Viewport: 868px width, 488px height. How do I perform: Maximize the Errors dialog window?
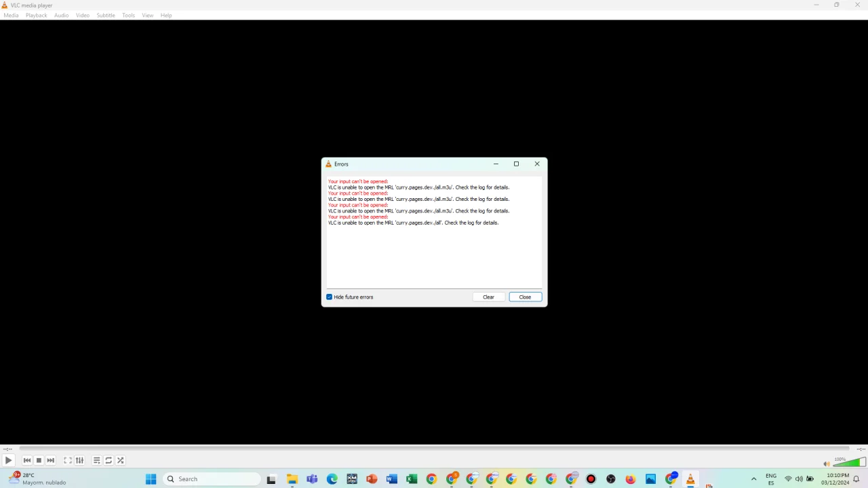coord(516,164)
